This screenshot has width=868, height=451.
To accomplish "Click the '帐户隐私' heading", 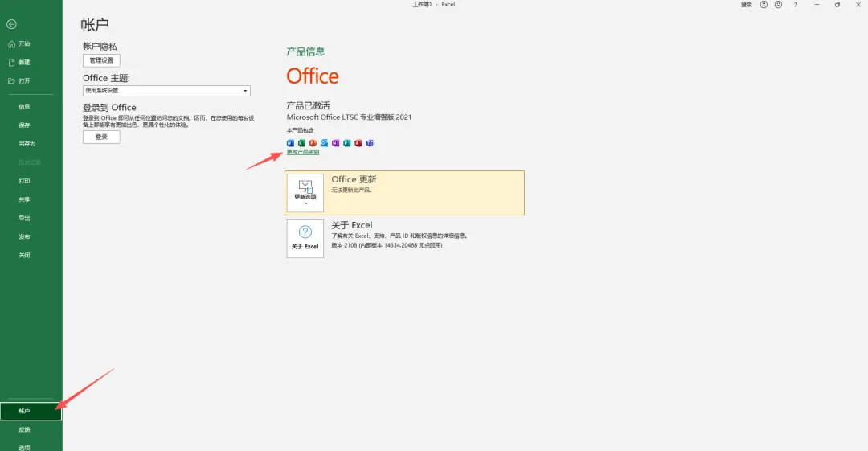I will tap(100, 47).
